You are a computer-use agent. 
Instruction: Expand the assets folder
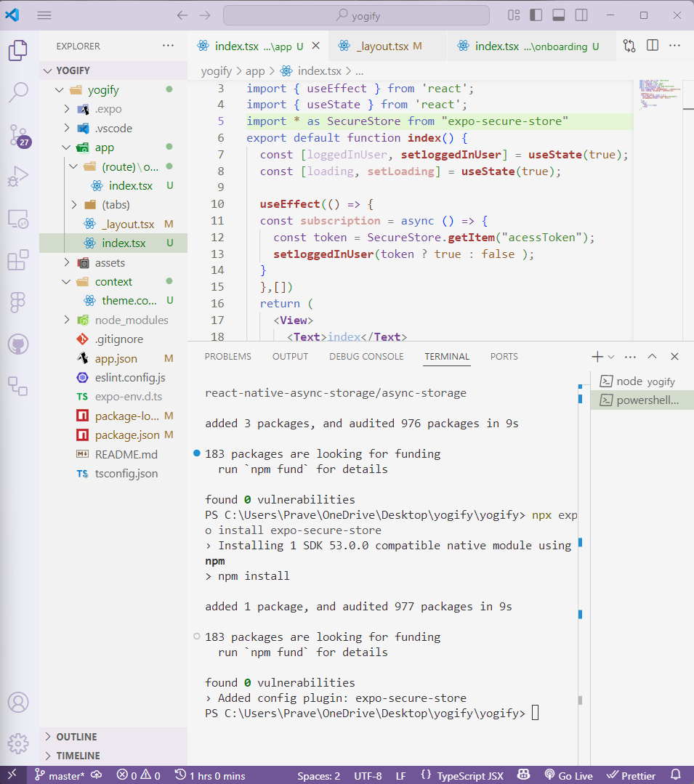[113, 263]
